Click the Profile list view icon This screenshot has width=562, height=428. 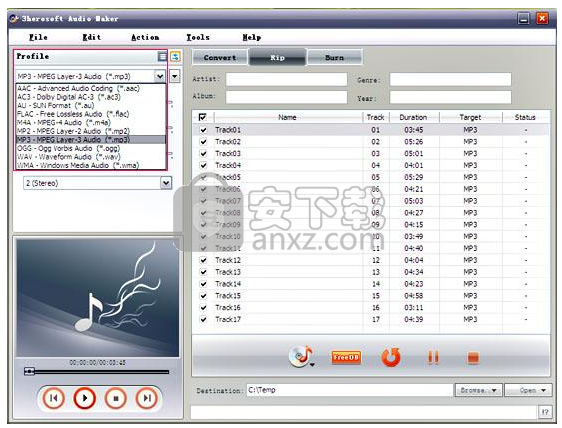pos(162,56)
